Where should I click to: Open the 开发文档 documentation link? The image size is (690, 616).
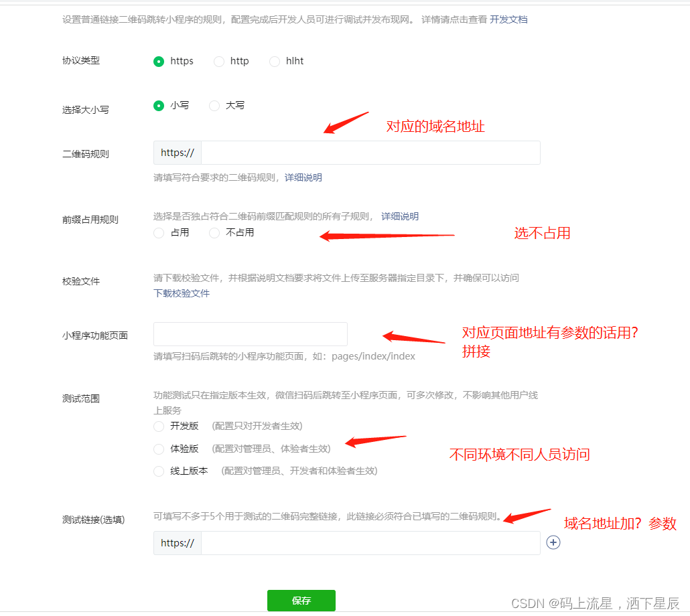click(508, 19)
